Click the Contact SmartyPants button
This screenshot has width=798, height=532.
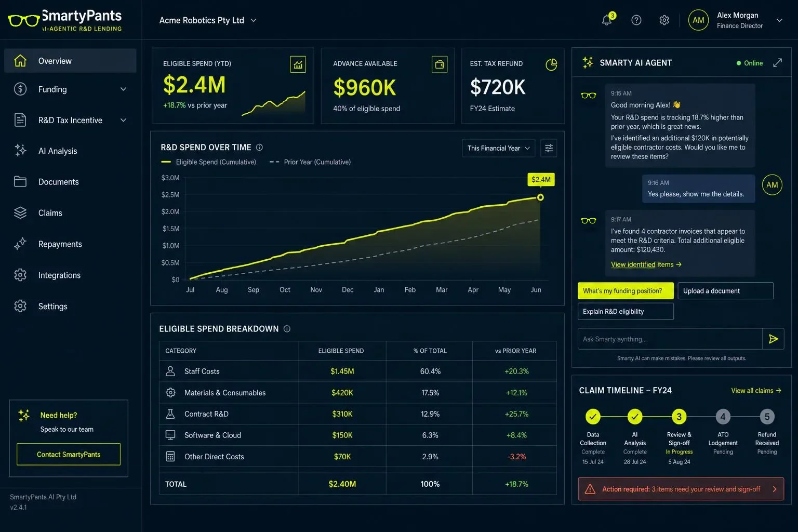pyautogui.click(x=69, y=454)
